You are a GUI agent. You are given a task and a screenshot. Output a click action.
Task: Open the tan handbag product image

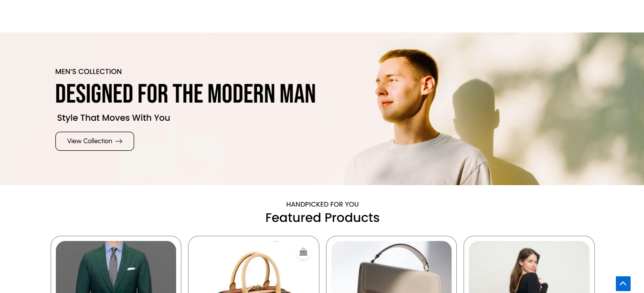pos(253,267)
